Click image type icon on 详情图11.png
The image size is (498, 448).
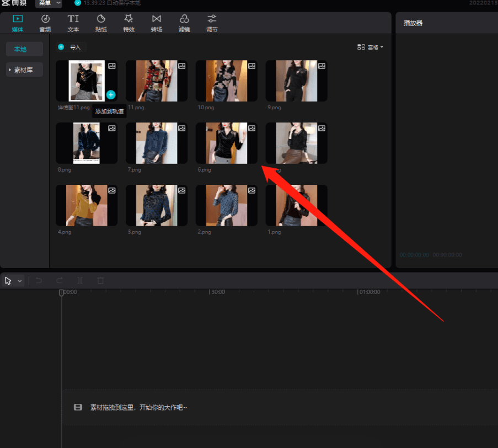coord(112,66)
